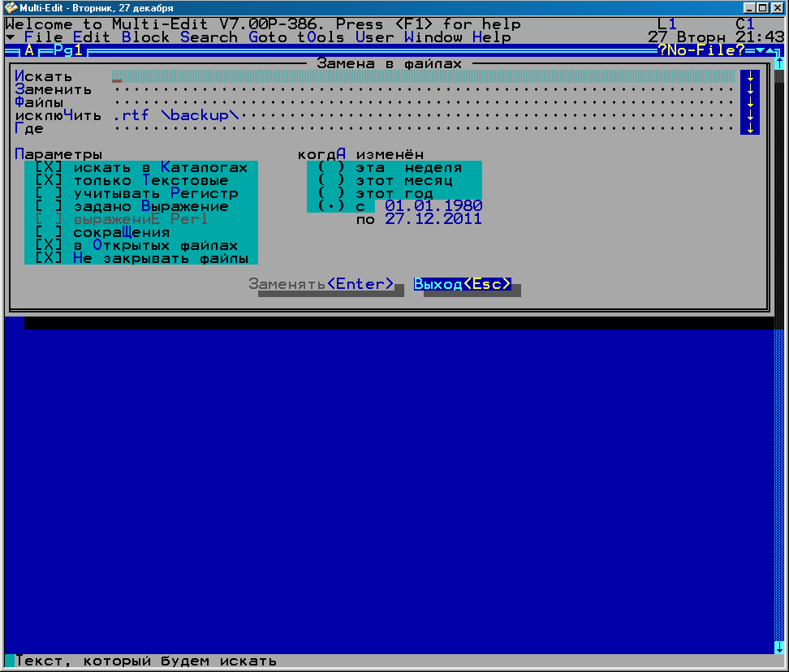Click in the Файлы file mask field
This screenshot has width=789, height=672.
tap(423, 102)
